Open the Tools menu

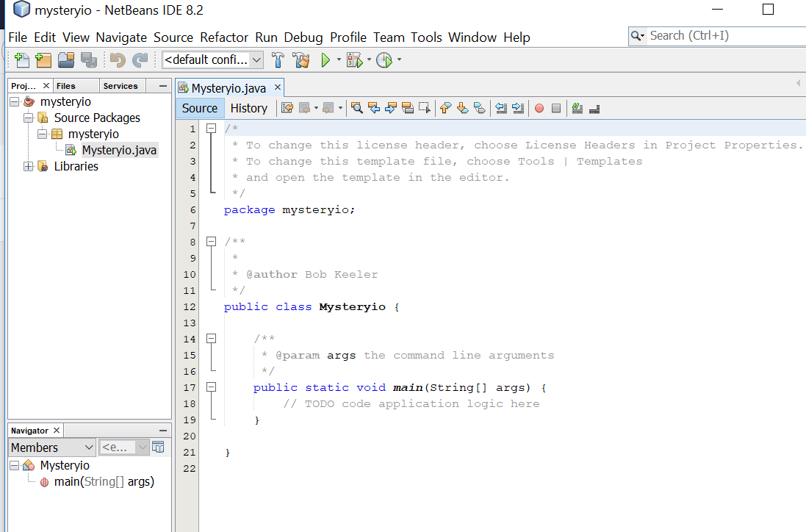pyautogui.click(x=426, y=37)
